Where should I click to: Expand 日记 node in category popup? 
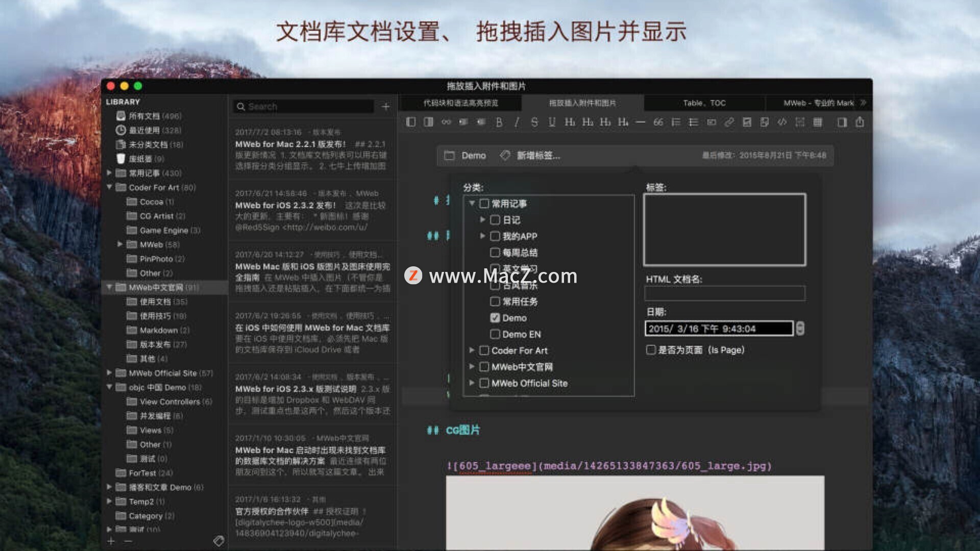pos(482,220)
